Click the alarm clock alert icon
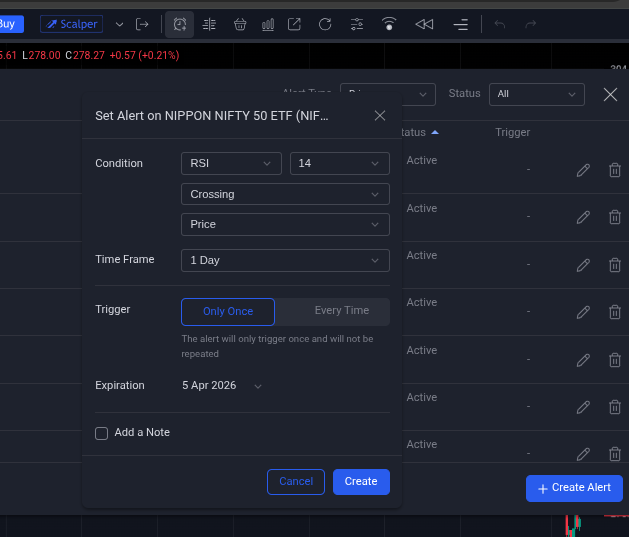This screenshot has height=537, width=629. tap(179, 24)
